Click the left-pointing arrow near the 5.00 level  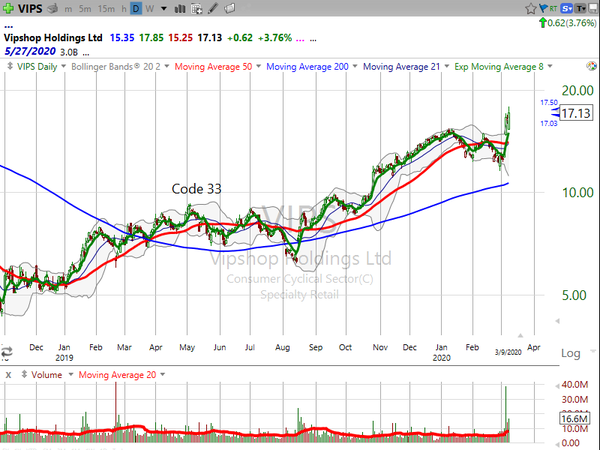click(x=558, y=321)
